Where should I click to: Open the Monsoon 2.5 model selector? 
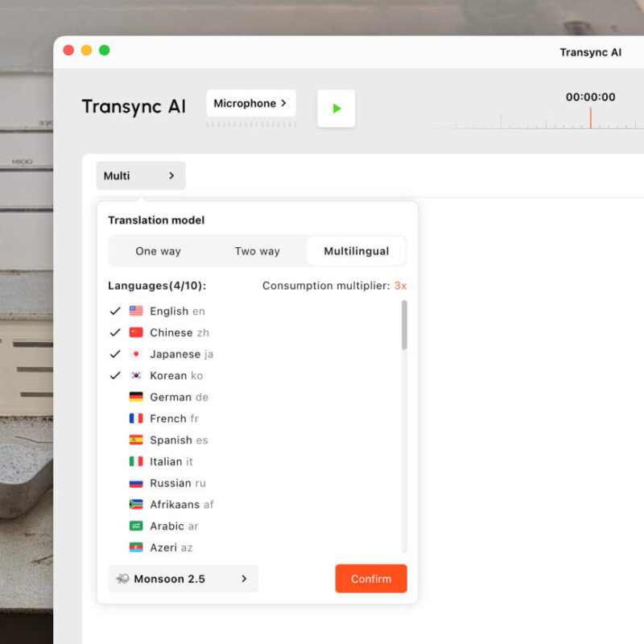point(184,579)
